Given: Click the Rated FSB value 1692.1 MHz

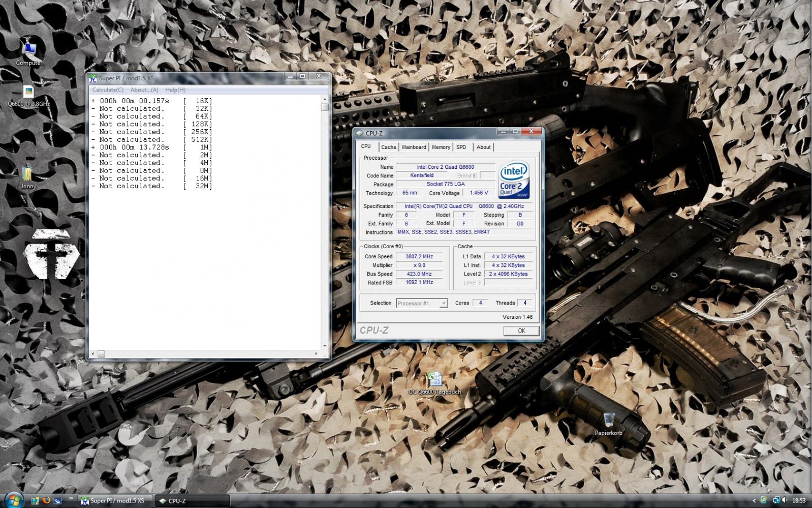Looking at the screenshot, I should click(419, 283).
